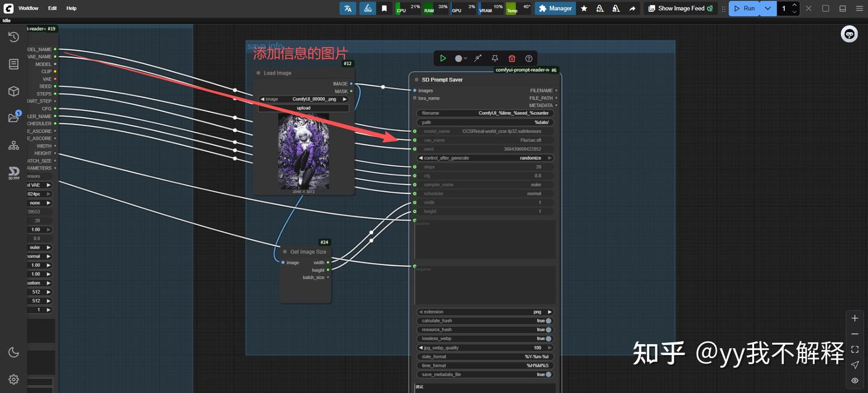868x393 pixels.
Task: Click the translate language icon
Action: click(347, 8)
